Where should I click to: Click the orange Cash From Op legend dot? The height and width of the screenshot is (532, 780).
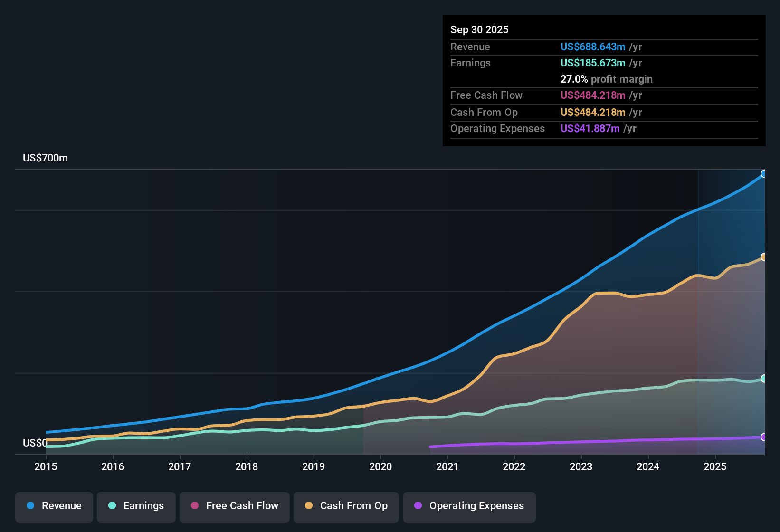[x=309, y=505]
